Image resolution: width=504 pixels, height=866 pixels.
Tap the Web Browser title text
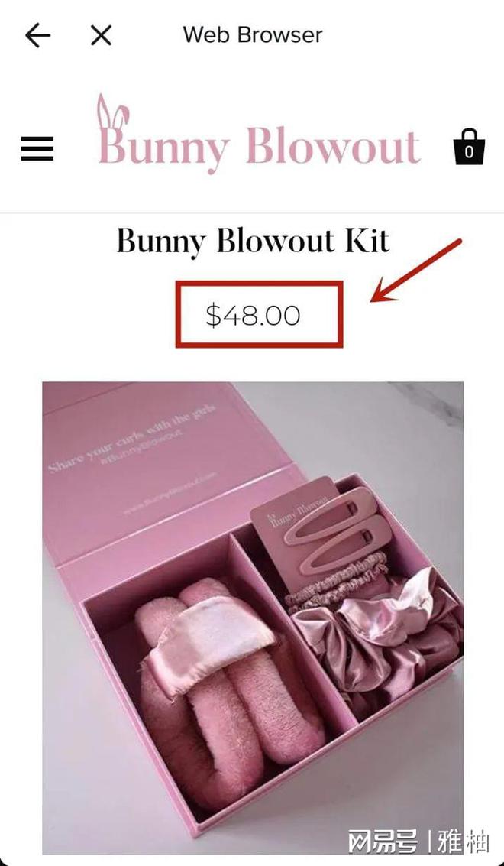[x=253, y=35]
